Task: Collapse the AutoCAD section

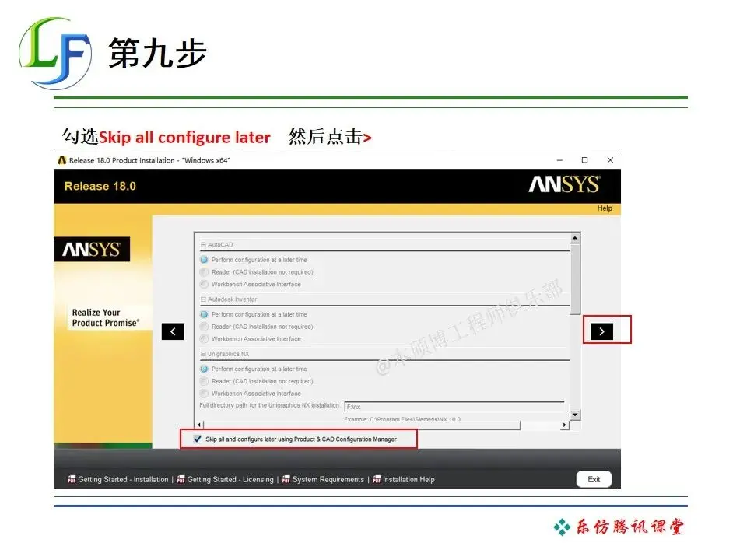Action: pyautogui.click(x=203, y=245)
